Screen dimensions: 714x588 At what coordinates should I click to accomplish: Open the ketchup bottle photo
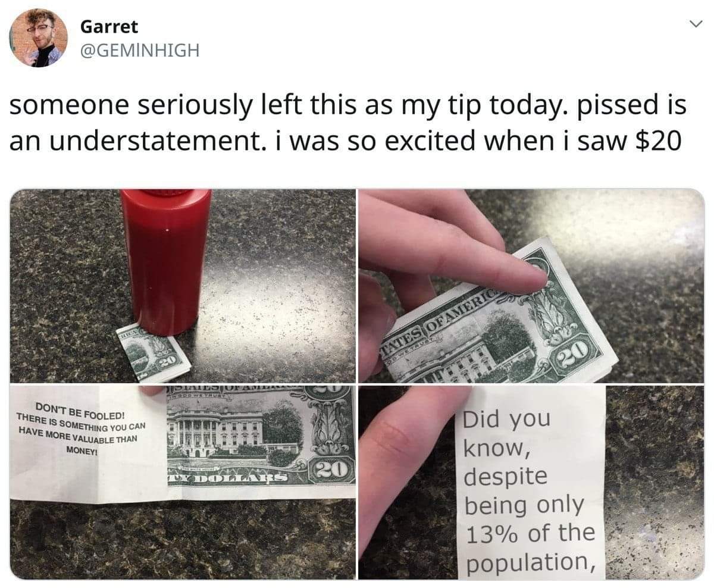pyautogui.click(x=183, y=286)
